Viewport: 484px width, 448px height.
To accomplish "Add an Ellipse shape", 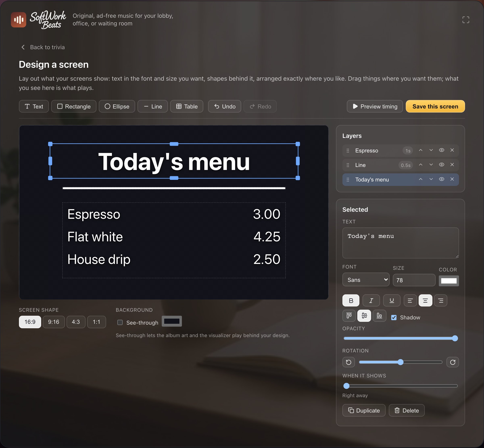I will pyautogui.click(x=117, y=106).
